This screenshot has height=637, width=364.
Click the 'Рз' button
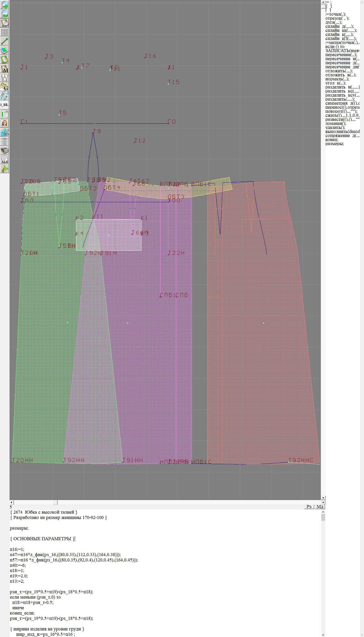309,507
